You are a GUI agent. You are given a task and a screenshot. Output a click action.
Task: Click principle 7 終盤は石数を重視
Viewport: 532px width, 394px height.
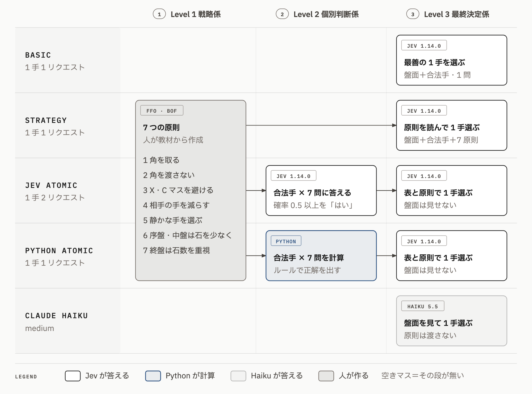176,250
